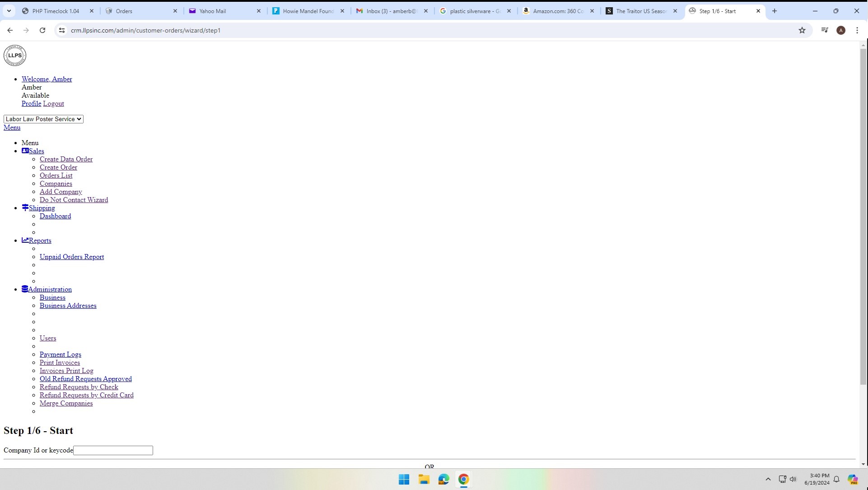
Task: Click Refund Requests by Credit Card
Action: coord(87,395)
